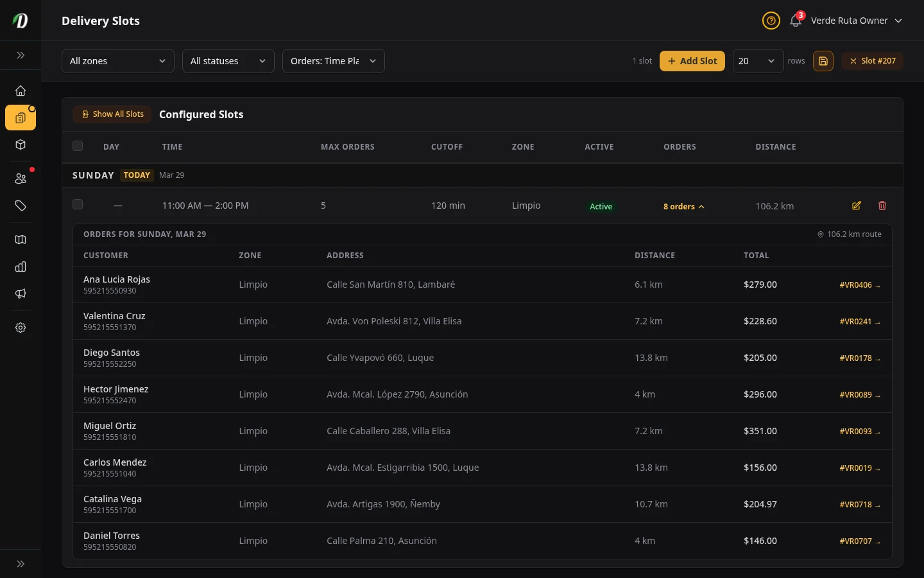Open the All zones dropdown
This screenshot has height=578, width=924.
117,61
